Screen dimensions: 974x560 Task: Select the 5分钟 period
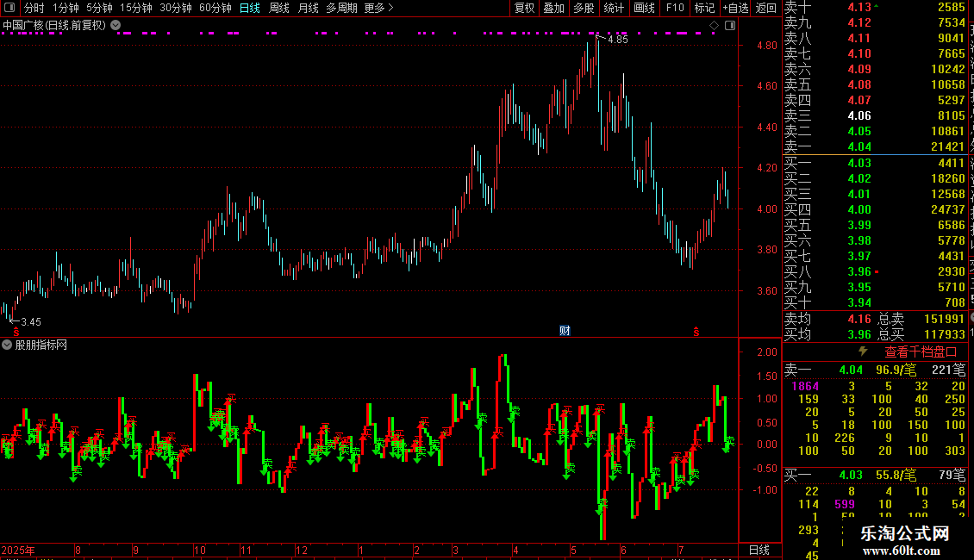point(99,8)
